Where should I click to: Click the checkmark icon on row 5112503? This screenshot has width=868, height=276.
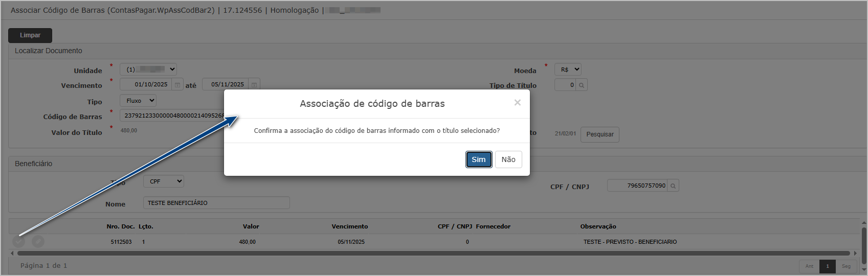[18, 242]
